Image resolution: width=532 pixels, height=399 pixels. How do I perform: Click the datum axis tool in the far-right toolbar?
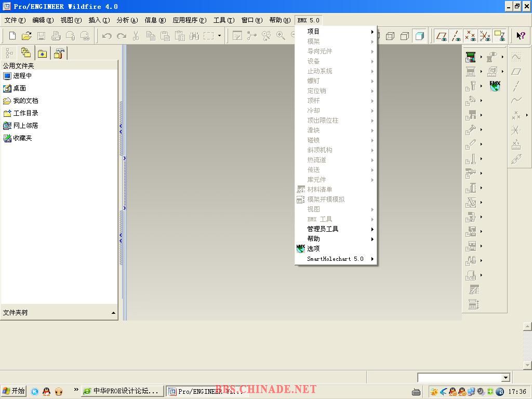[516, 86]
